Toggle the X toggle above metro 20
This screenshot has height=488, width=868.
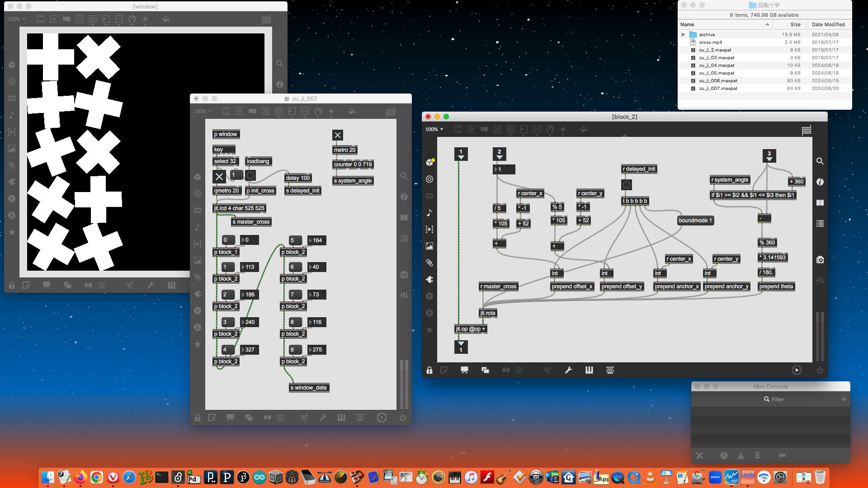click(338, 135)
